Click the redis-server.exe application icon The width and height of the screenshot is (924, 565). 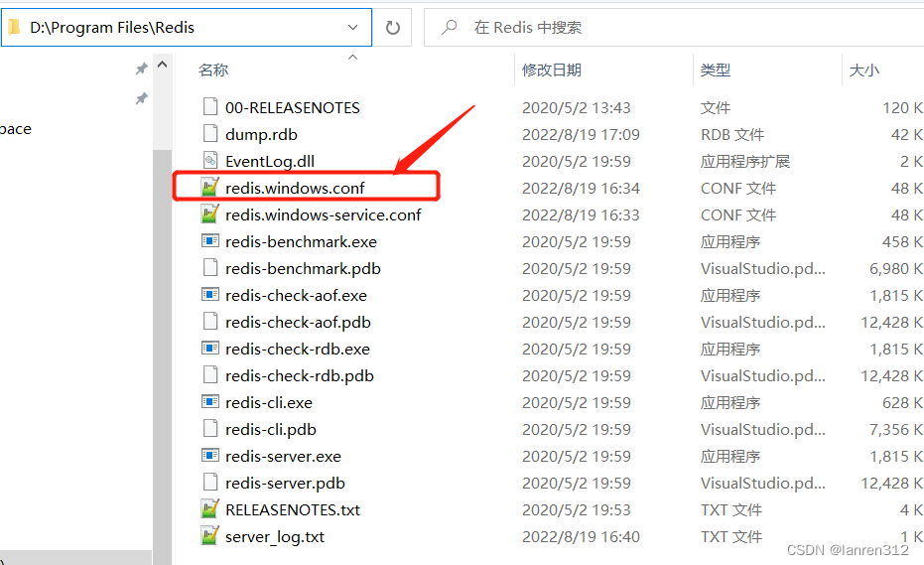click(x=209, y=456)
